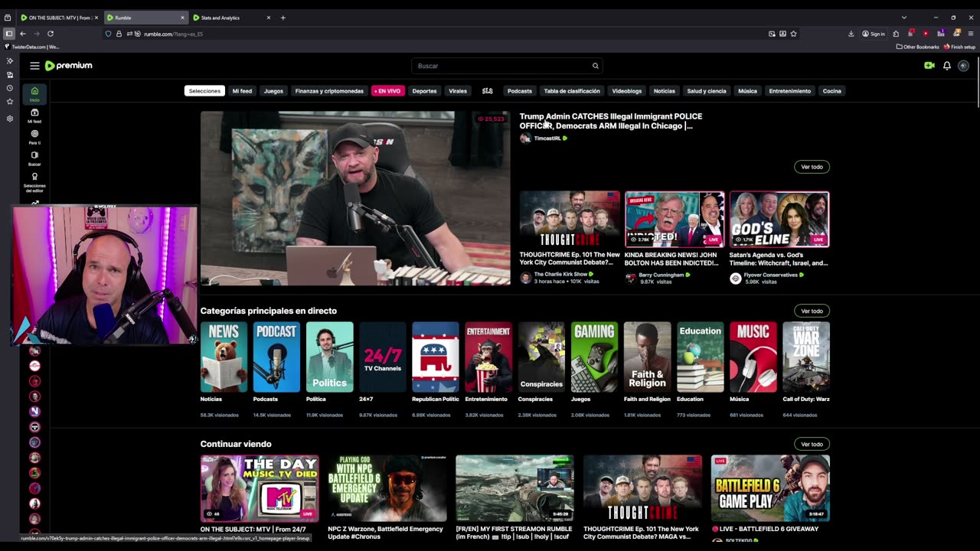Open Para ti in the sidebar

tap(34, 137)
